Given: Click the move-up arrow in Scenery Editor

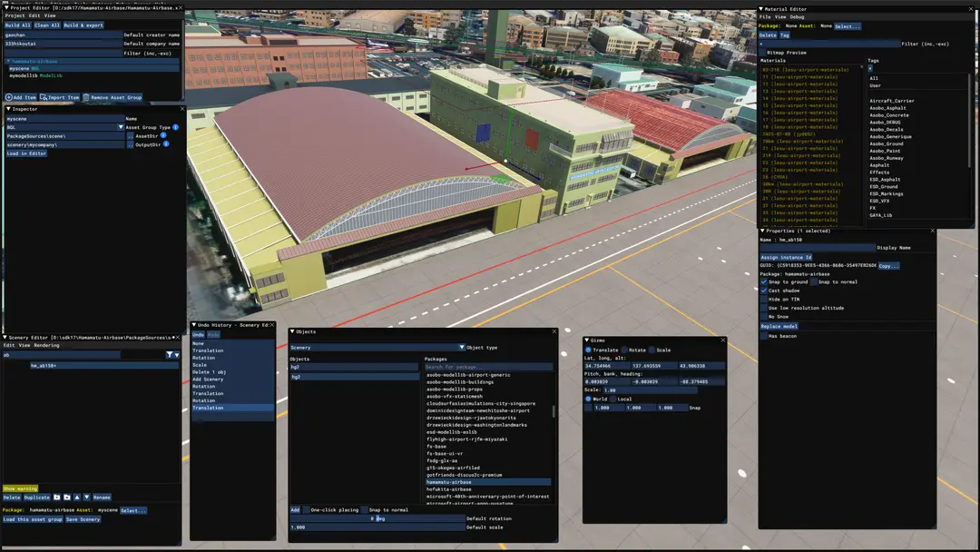Looking at the screenshot, I should coord(77,498).
